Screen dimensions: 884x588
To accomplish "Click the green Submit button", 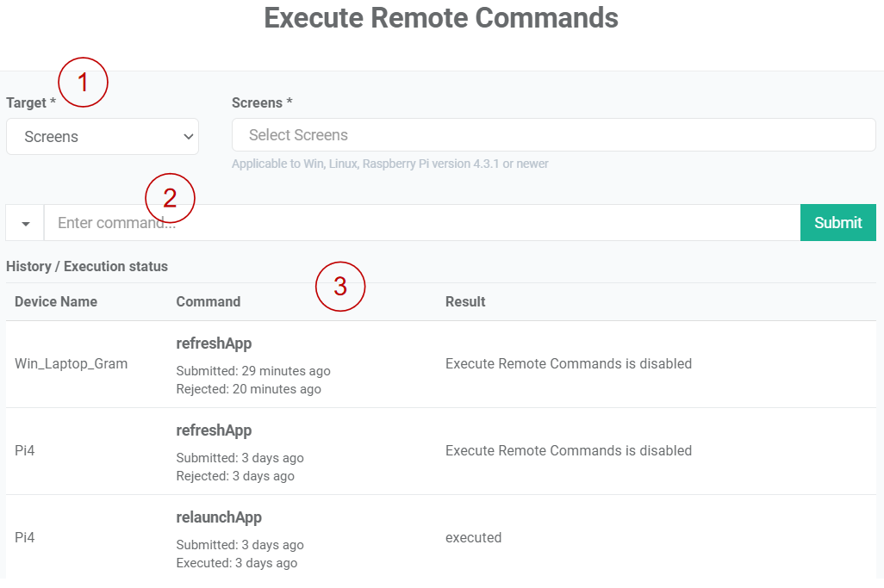I will pyautogui.click(x=837, y=222).
